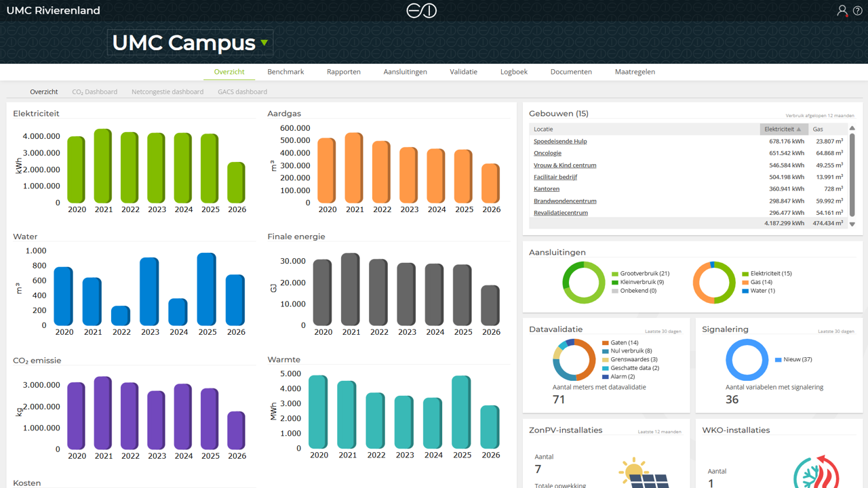This screenshot has height=488, width=868.
Task: Click the Alarm (2) legend swatch
Action: tap(606, 376)
